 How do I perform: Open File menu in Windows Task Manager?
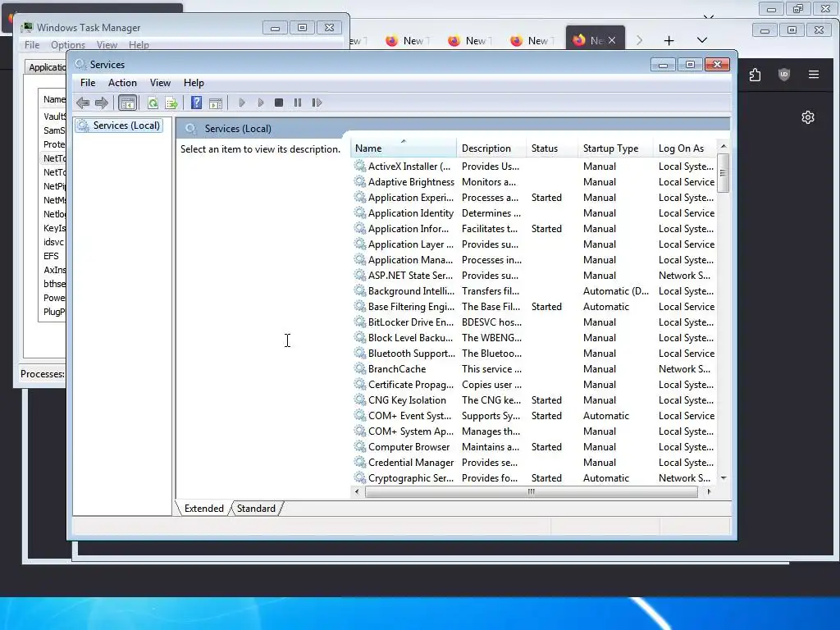(32, 45)
